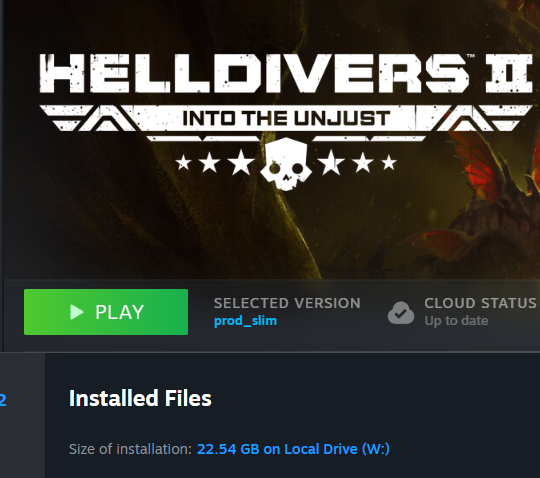Click the white play triangle icon
This screenshot has height=478, width=540.
point(76,312)
